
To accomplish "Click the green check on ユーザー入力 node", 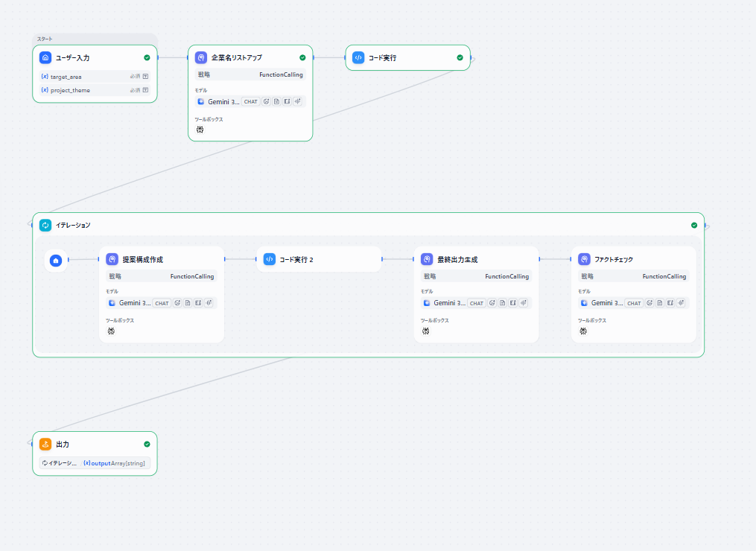I will 147,58.
